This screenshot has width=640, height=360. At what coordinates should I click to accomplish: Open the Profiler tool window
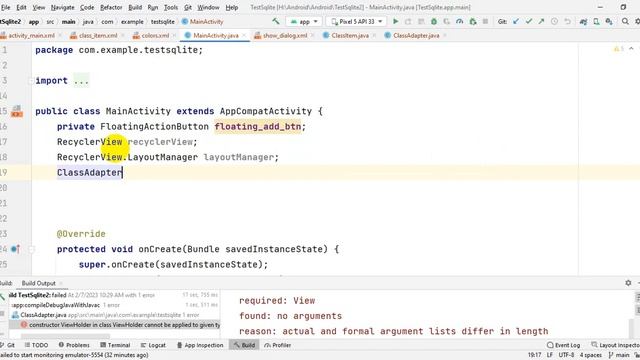277,345
